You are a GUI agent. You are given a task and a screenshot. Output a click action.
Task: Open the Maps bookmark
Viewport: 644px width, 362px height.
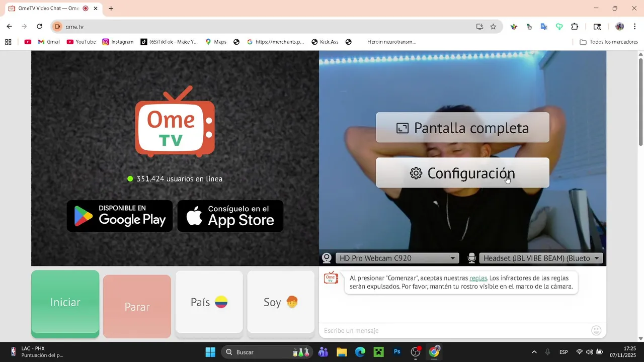point(215,42)
